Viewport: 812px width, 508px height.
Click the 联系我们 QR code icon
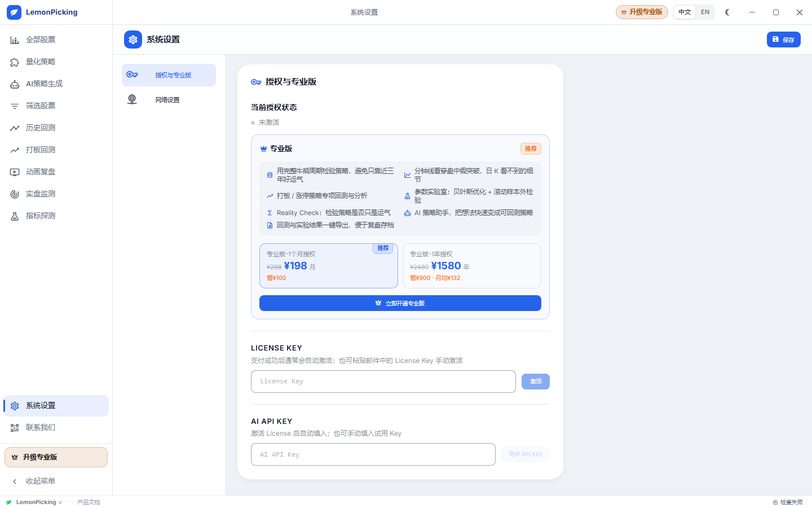pyautogui.click(x=15, y=428)
